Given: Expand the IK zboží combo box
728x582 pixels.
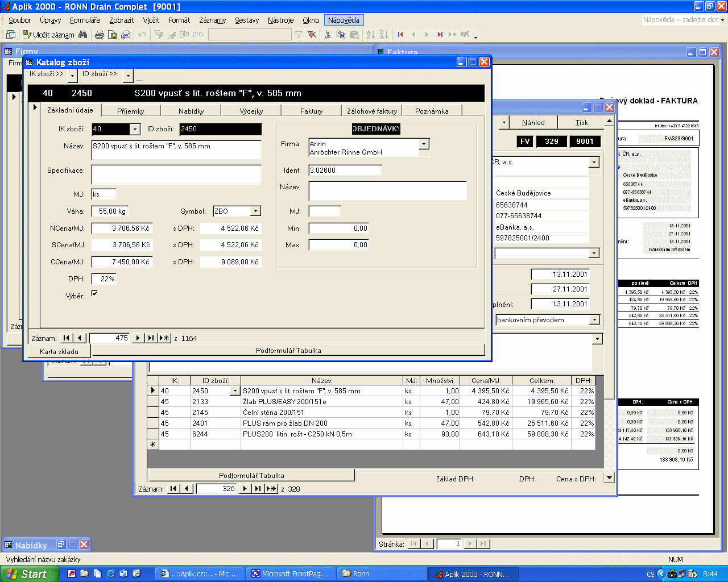Looking at the screenshot, I should (x=135, y=130).
